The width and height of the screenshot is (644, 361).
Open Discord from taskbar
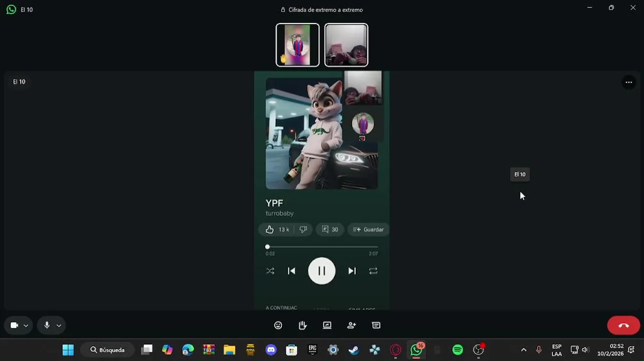tap(271, 350)
